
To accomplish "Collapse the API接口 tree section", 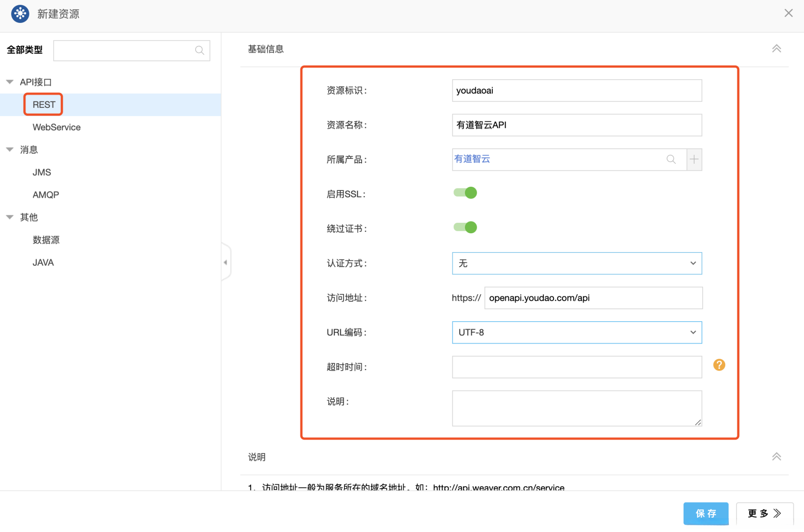I will point(10,81).
